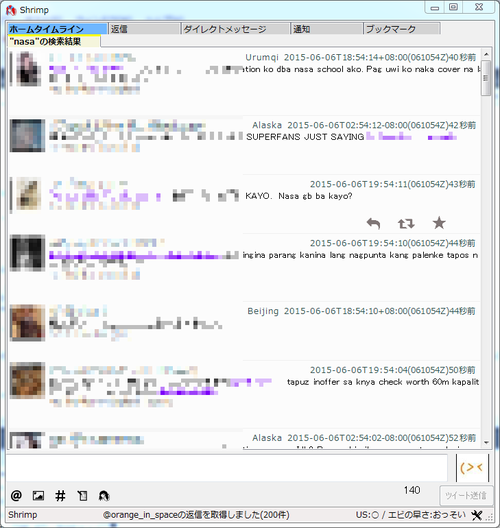Click the Shrimp application icon in title bar
This screenshot has height=528, width=500.
11,10
